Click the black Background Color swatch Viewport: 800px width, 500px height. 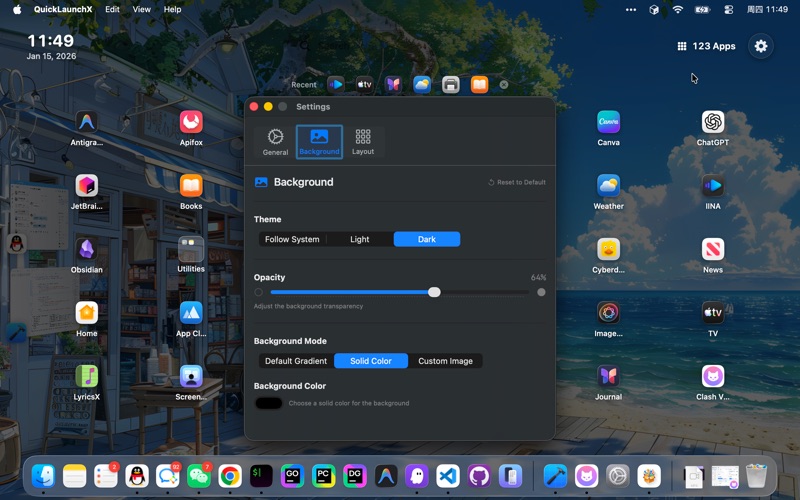tap(268, 403)
